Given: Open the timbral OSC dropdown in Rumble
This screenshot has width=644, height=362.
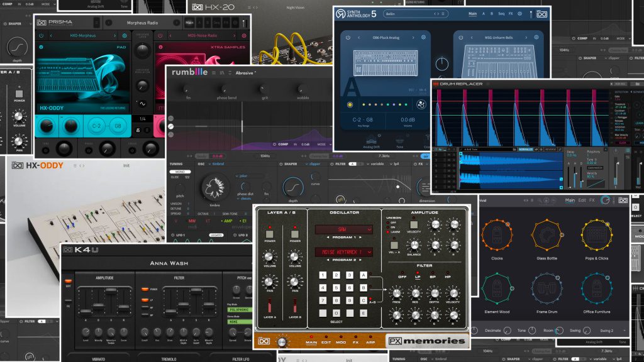Looking at the screenshot, I should 217,164.
